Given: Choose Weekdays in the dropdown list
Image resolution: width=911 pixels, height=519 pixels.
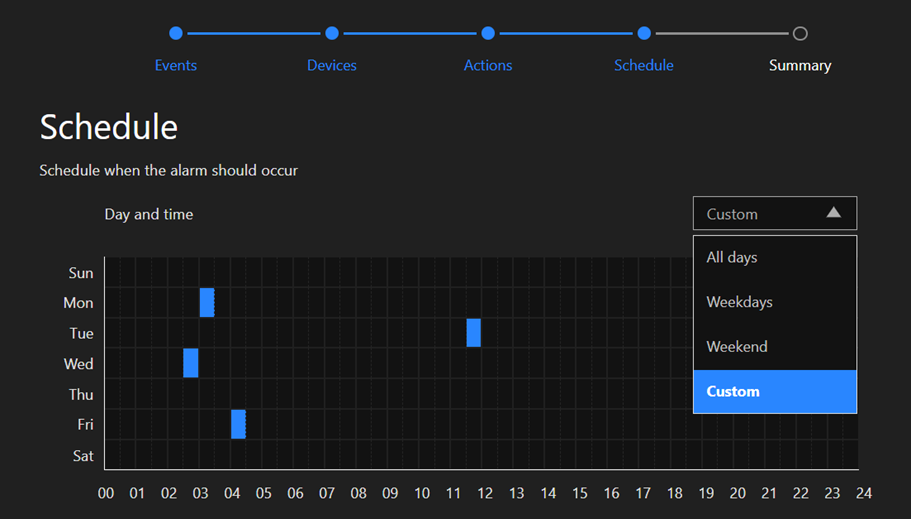Looking at the screenshot, I should point(774,302).
